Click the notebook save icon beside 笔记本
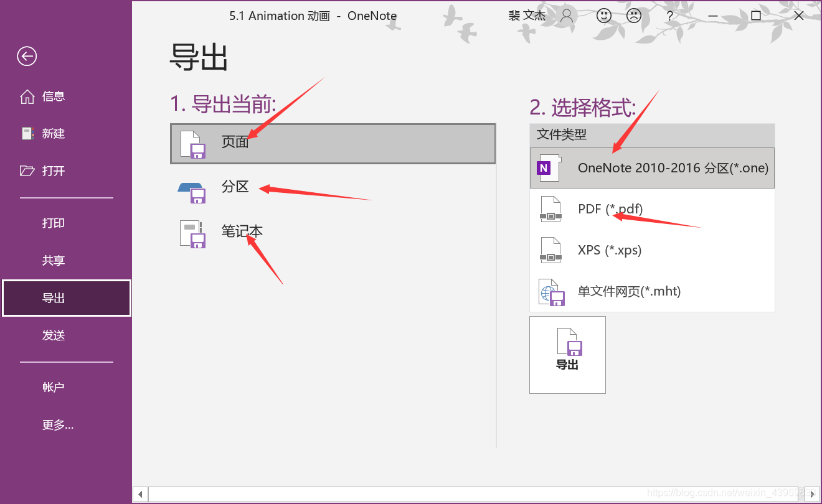The height and width of the screenshot is (504, 822). (x=192, y=234)
